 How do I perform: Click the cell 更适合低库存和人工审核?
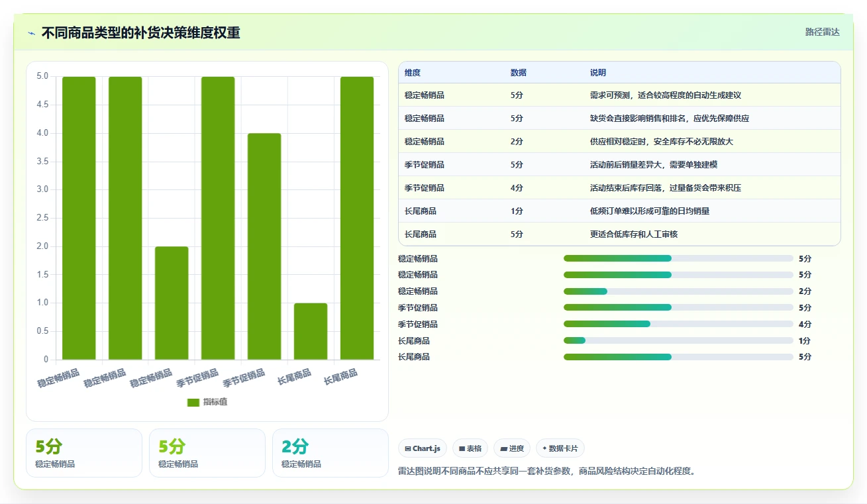tap(634, 234)
